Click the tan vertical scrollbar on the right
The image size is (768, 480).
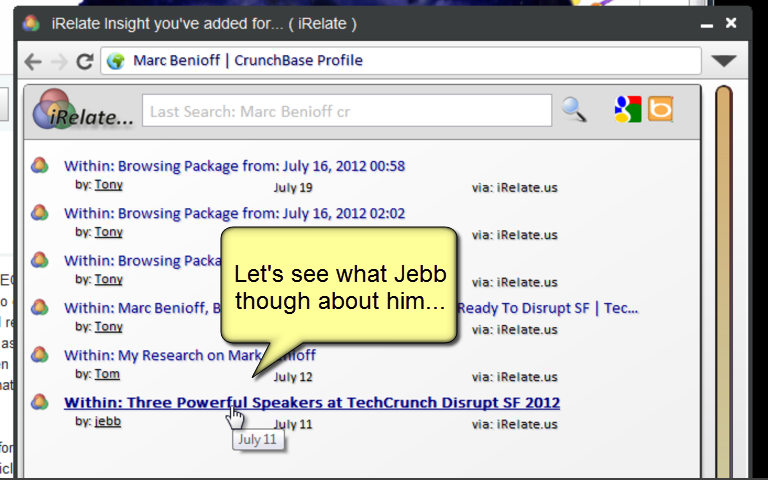click(x=724, y=282)
